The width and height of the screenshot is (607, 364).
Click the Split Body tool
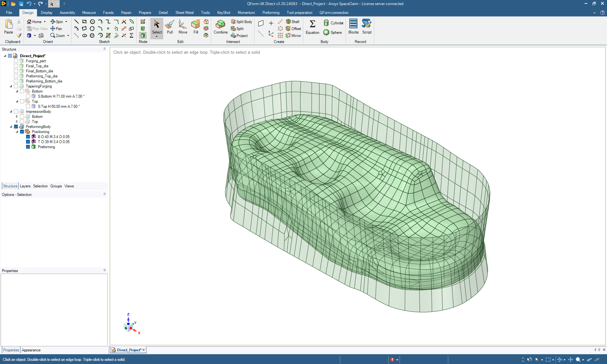(242, 22)
